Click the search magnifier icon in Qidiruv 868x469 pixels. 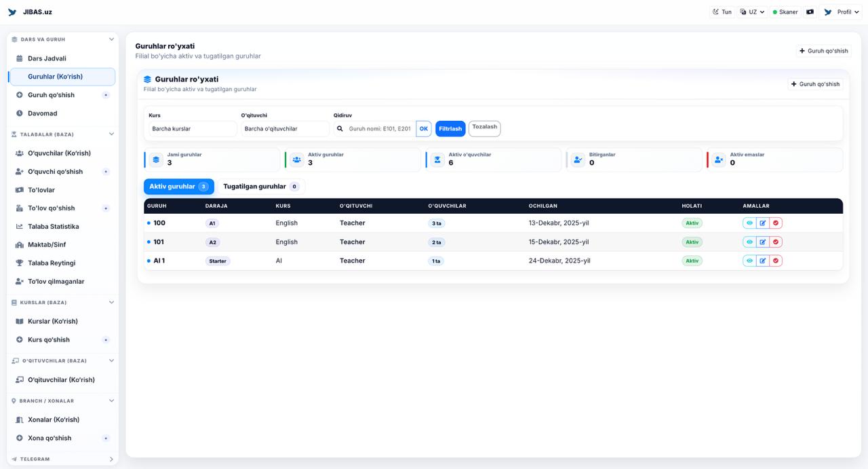340,128
